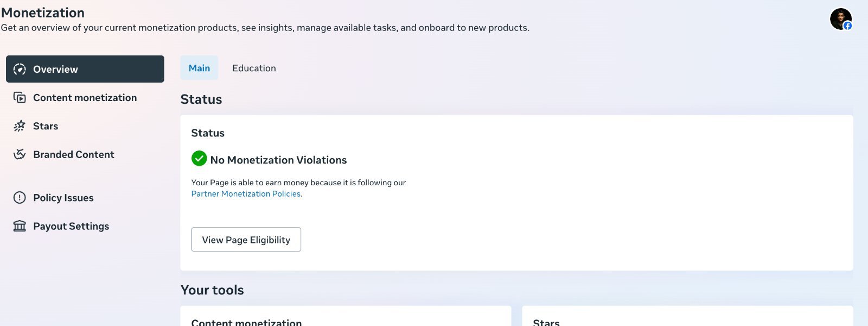Switch to the Education tab
The image size is (868, 326).
[x=254, y=68]
